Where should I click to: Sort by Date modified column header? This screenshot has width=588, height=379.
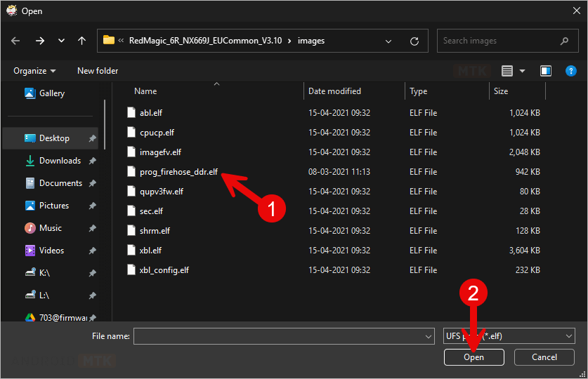[x=334, y=91]
